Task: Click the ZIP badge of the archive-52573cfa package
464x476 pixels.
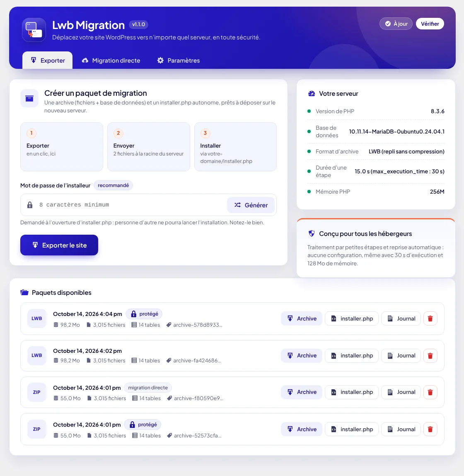Action: (x=37, y=429)
